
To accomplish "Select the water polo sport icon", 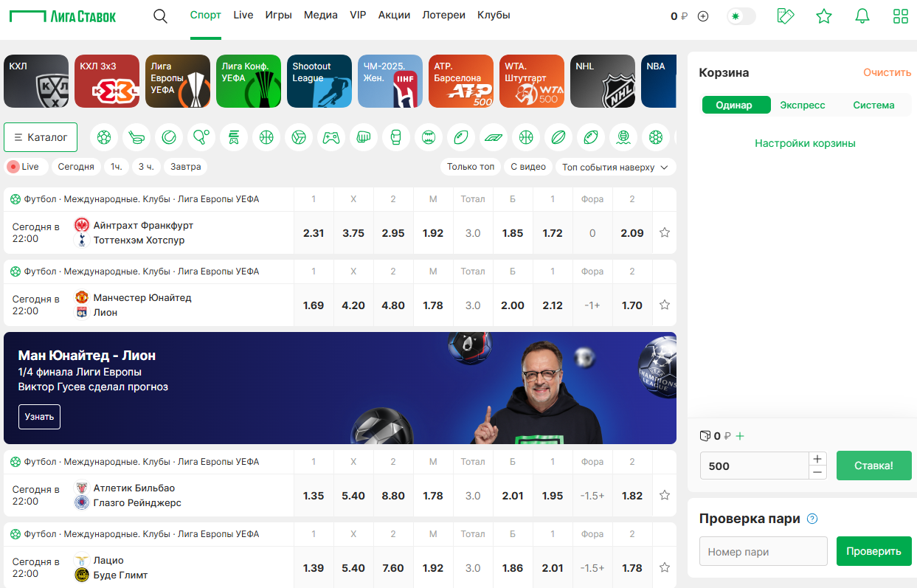I will click(x=623, y=137).
